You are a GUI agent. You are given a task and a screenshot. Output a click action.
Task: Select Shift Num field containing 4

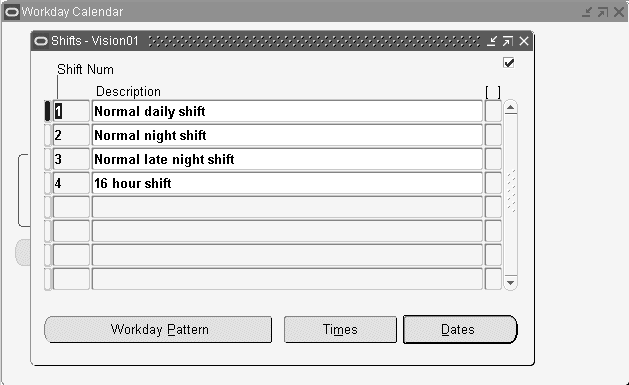(x=71, y=183)
